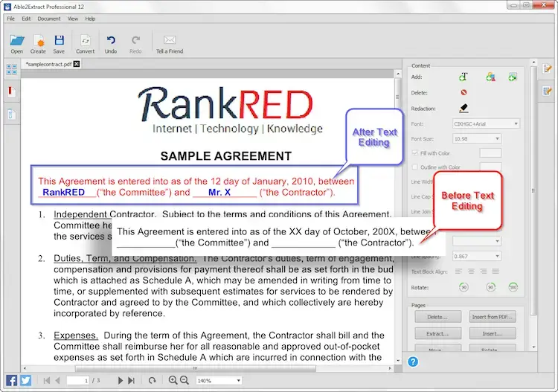558x392 pixels.
Task: Click the rotate view icon in bottom bar
Action: click(153, 381)
